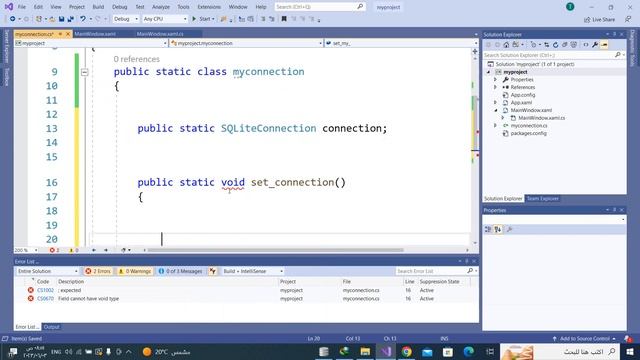Open Microsoft Edge from the taskbar
Screen dimensions: 640x360
[469, 351]
